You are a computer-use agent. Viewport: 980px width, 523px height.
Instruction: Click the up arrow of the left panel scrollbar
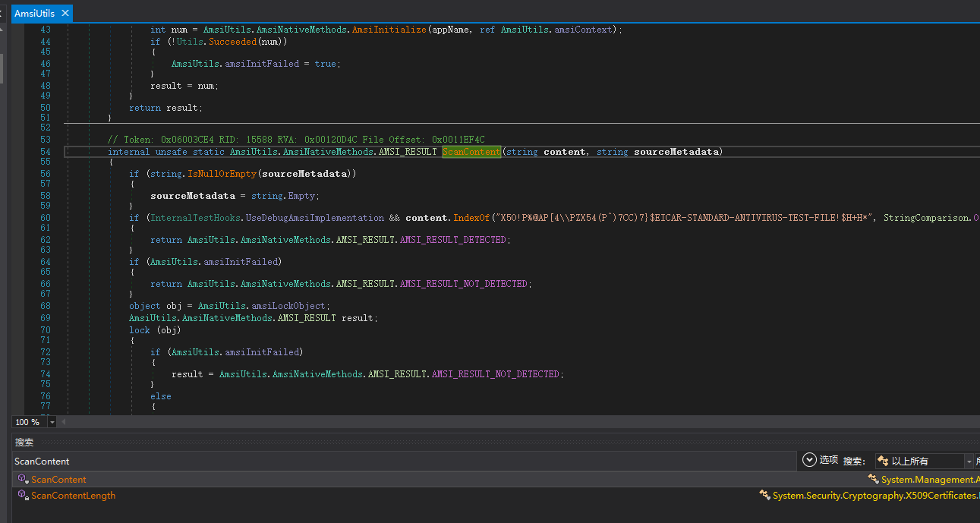tap(2, 28)
